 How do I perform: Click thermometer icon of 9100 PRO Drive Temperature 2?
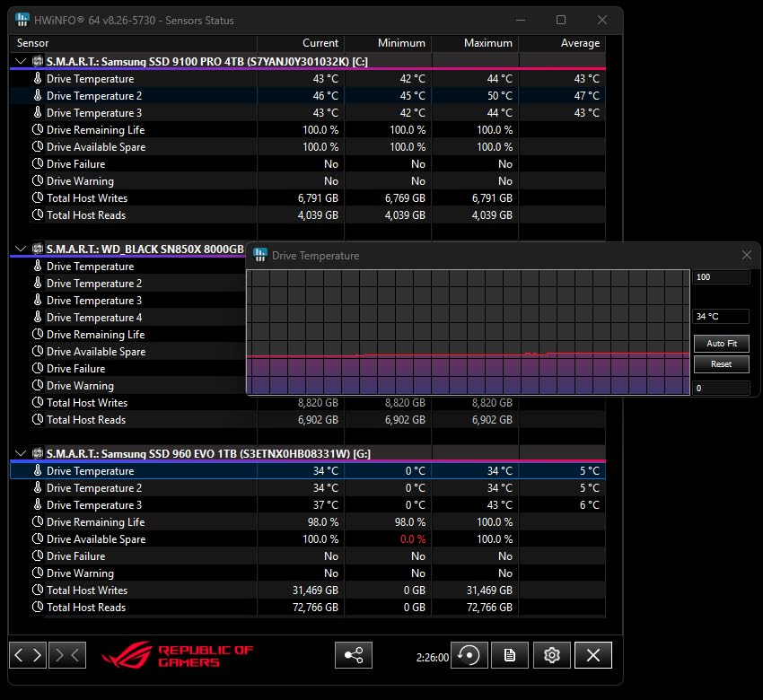(x=38, y=95)
